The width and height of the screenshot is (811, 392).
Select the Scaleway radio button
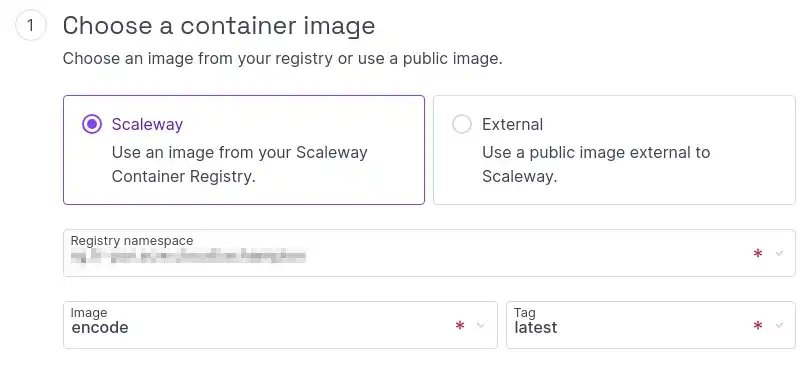pos(92,124)
